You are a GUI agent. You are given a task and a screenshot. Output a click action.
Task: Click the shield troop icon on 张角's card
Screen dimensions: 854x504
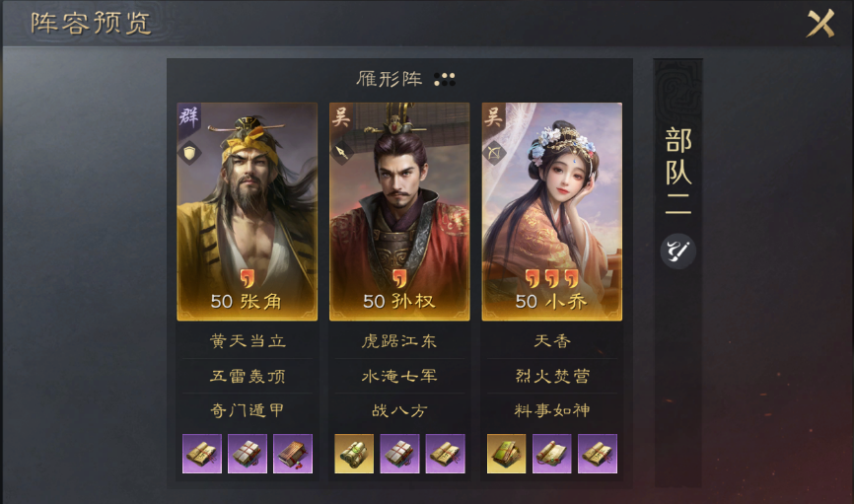point(189,153)
